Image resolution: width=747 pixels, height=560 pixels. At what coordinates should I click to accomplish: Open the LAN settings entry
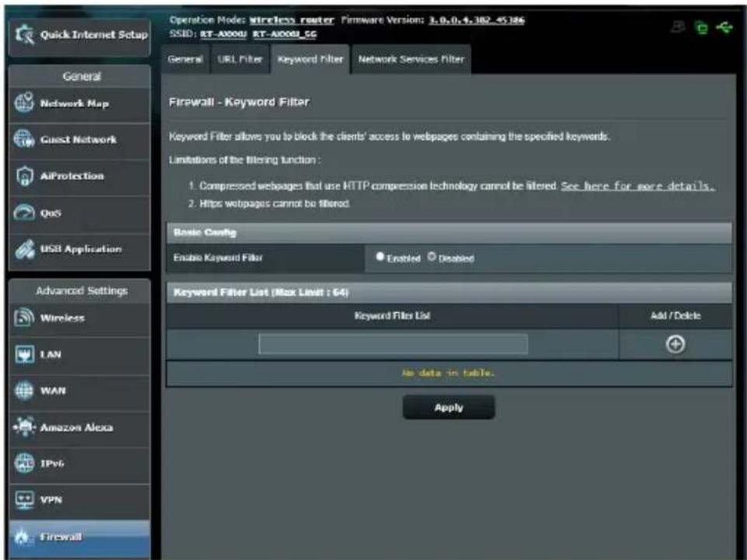79,354
